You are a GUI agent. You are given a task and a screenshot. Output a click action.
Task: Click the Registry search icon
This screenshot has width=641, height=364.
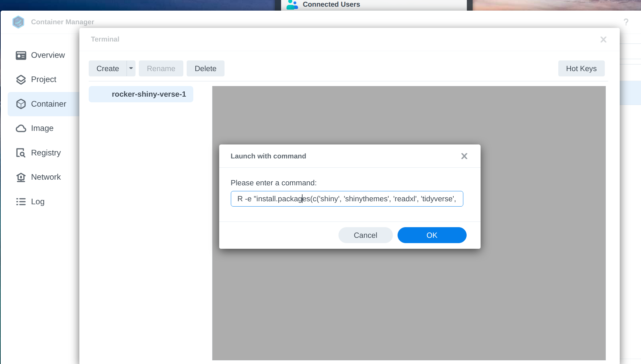(x=21, y=153)
